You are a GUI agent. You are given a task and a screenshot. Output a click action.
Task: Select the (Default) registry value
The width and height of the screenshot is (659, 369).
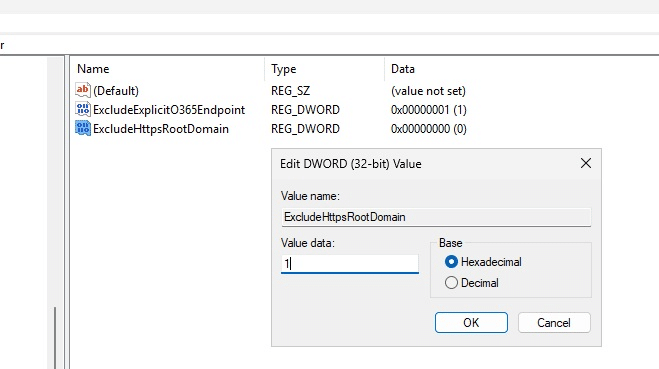pyautogui.click(x=116, y=91)
